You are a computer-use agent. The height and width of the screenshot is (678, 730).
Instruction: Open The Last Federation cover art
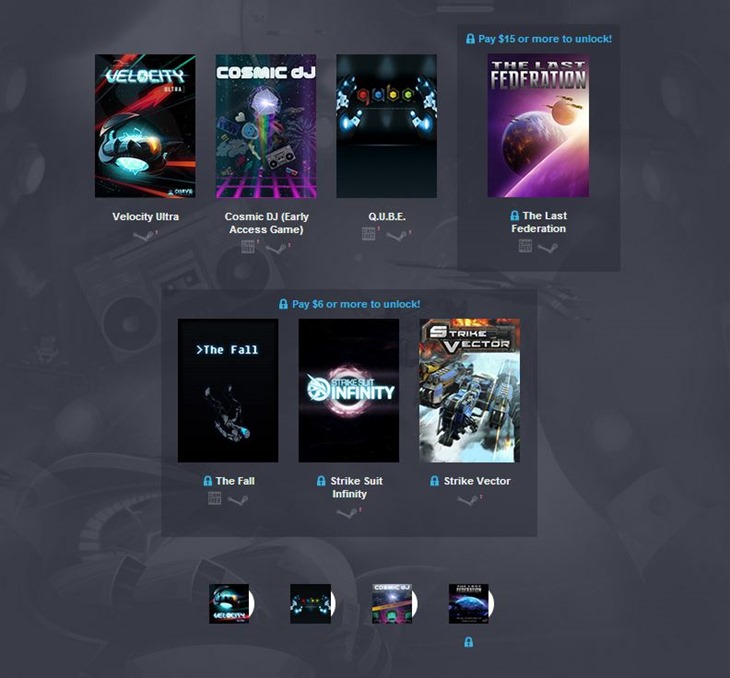tap(538, 125)
